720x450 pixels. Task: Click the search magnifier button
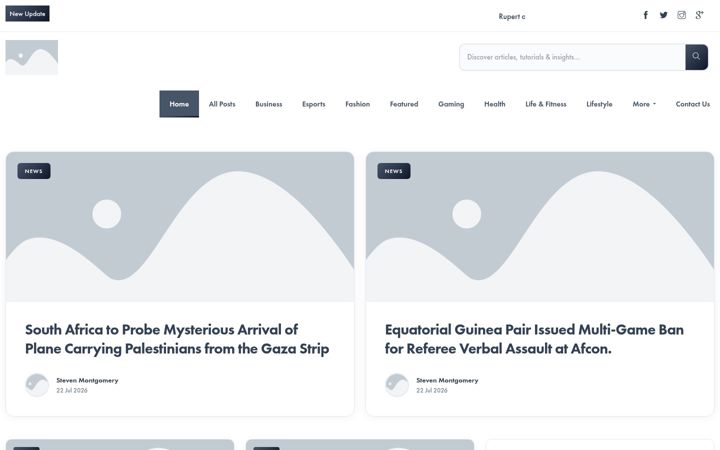[696, 57]
